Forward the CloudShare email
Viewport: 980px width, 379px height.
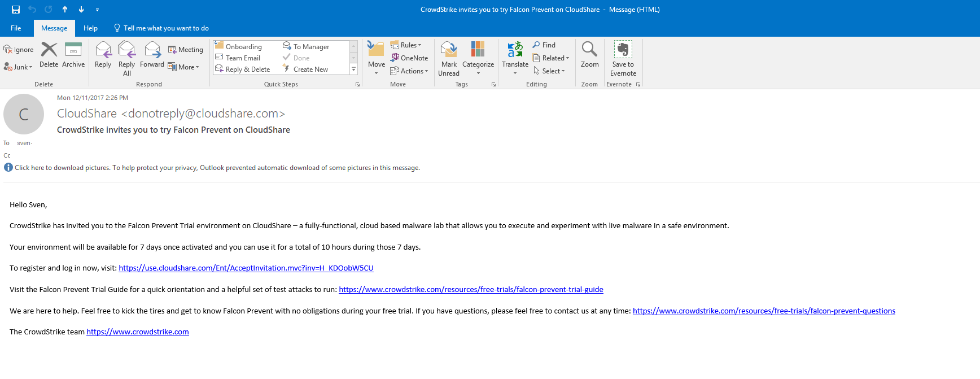pyautogui.click(x=152, y=55)
